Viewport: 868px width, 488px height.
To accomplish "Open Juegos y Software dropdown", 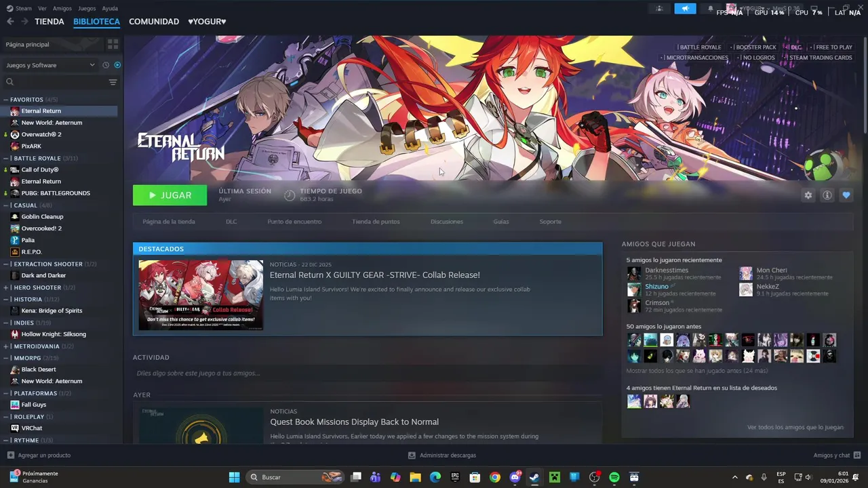I will [x=50, y=65].
